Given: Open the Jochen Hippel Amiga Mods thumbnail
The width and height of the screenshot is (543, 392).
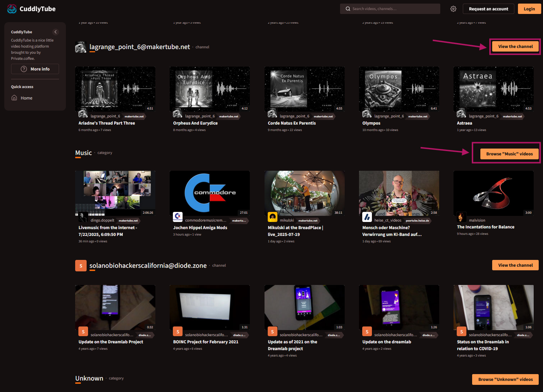Looking at the screenshot, I should coord(210,193).
